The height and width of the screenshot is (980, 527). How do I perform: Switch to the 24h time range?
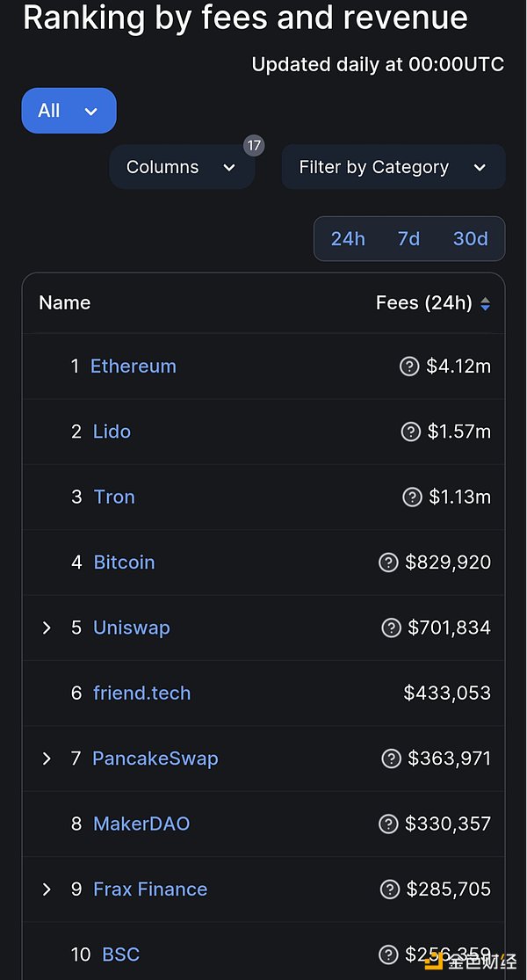point(348,239)
